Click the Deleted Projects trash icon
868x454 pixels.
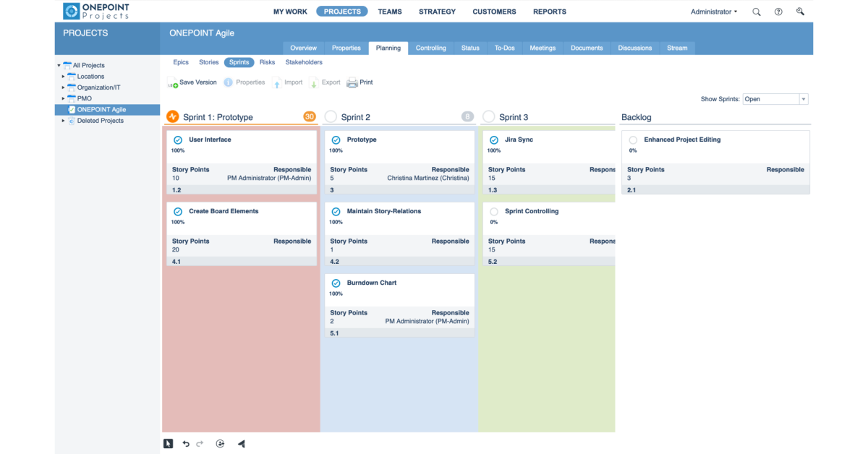72,121
